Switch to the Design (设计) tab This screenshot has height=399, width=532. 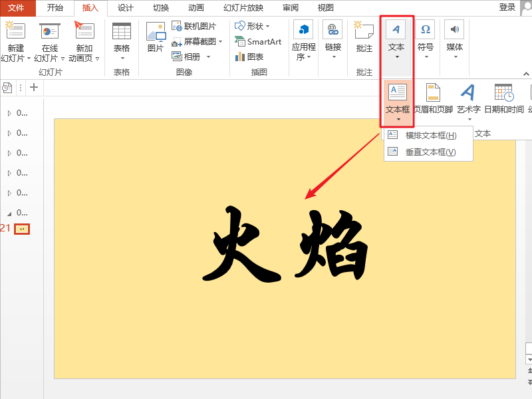coord(126,8)
